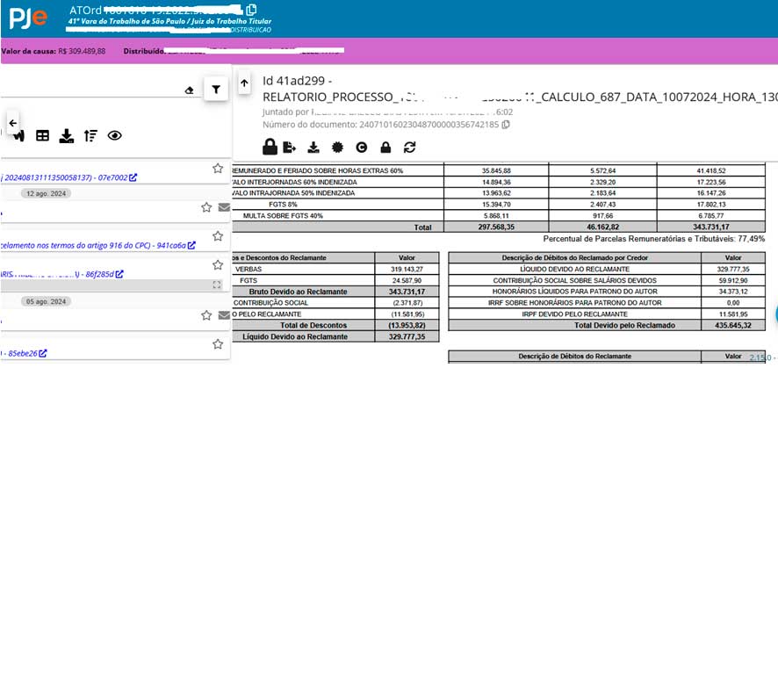The height and width of the screenshot is (700, 778).
Task: Open the 85ebe26 entry in a new window icon
Action: point(43,353)
